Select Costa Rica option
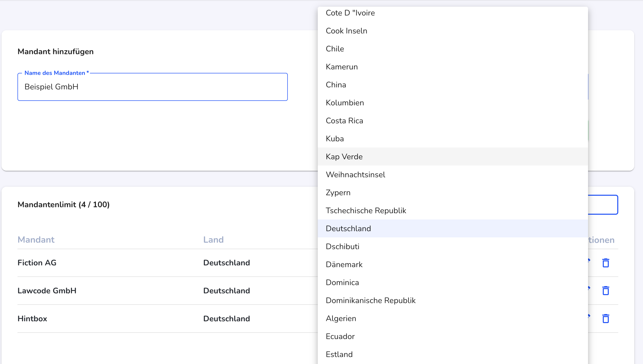The image size is (643, 364). click(453, 121)
